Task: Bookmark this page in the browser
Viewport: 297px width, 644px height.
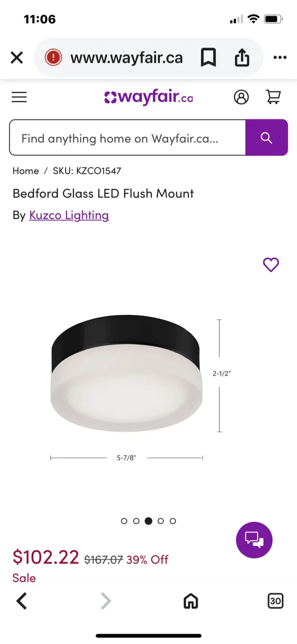Action: [209, 57]
